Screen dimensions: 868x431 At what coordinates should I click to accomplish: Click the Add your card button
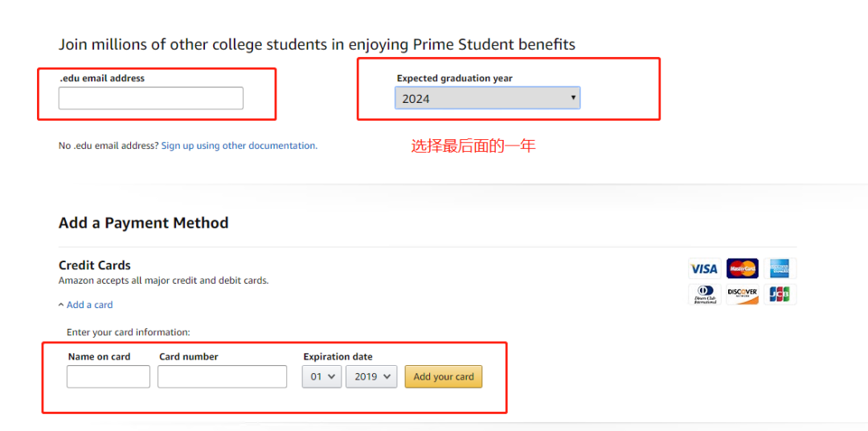tap(444, 376)
